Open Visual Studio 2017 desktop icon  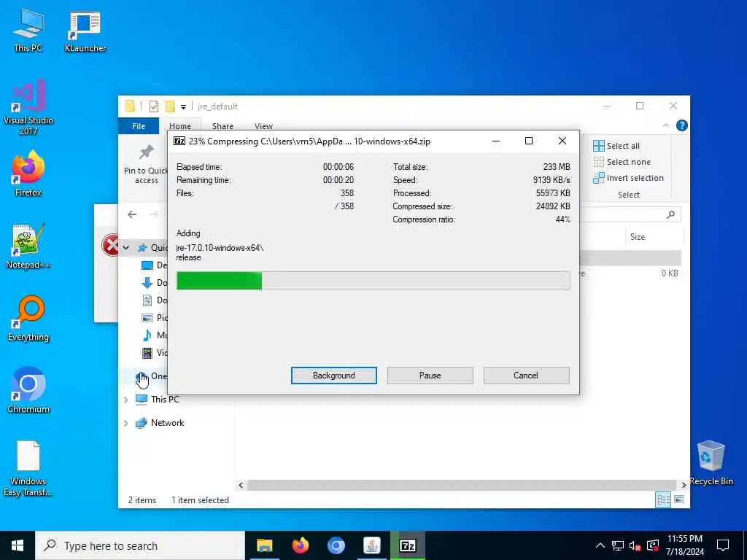click(28, 106)
